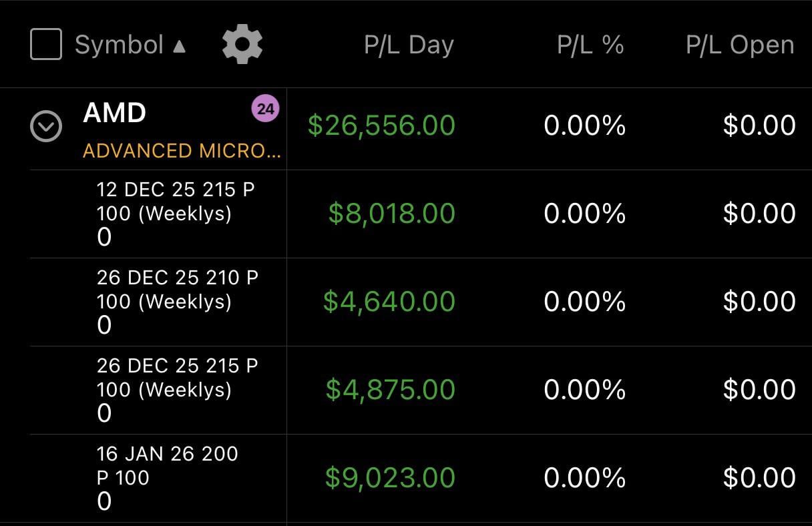Click the Symbol sort arrow triangle

[x=179, y=46]
